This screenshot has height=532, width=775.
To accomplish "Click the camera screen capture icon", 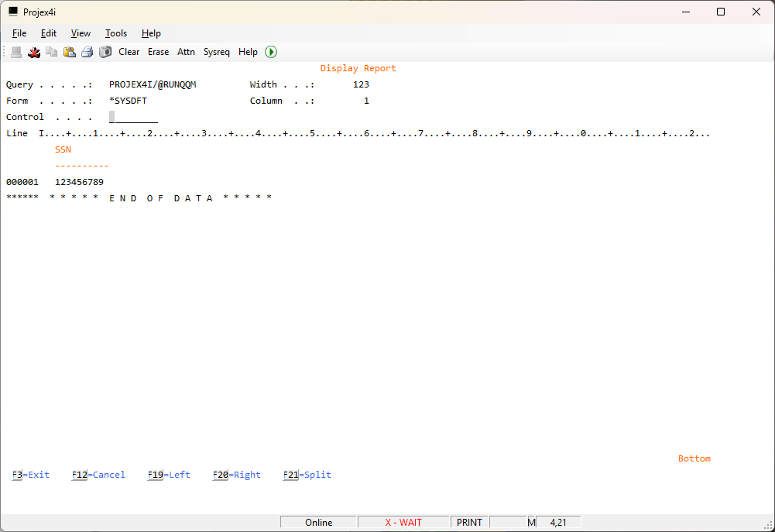I will click(105, 52).
